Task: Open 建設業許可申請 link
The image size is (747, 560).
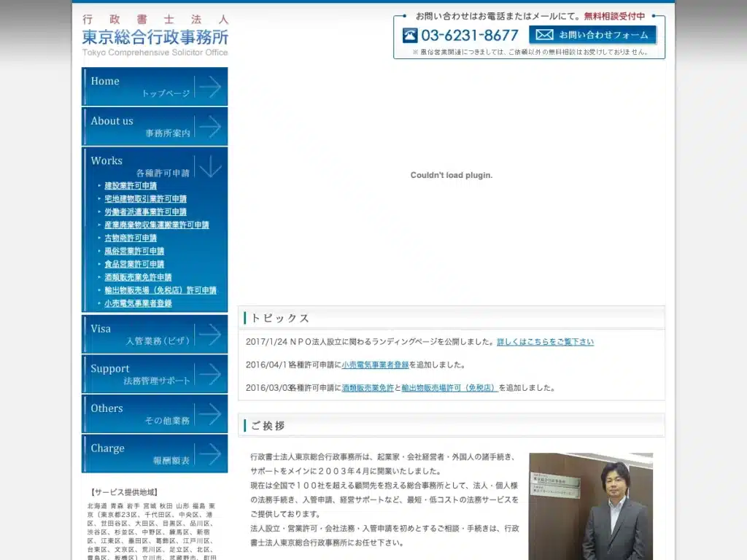Action: click(131, 186)
